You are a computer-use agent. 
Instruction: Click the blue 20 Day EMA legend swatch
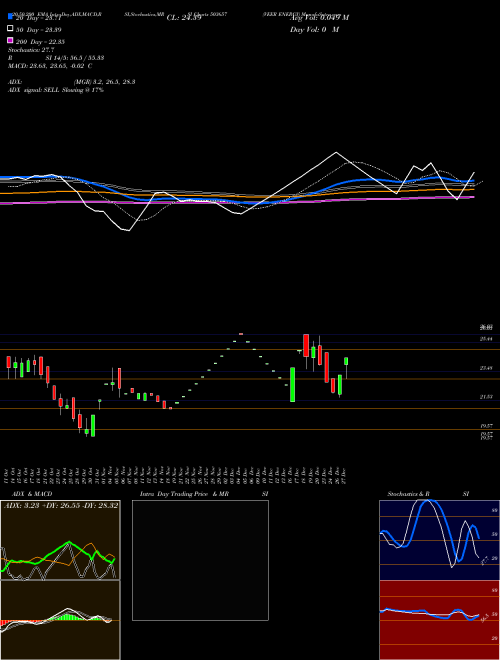point(10,16)
